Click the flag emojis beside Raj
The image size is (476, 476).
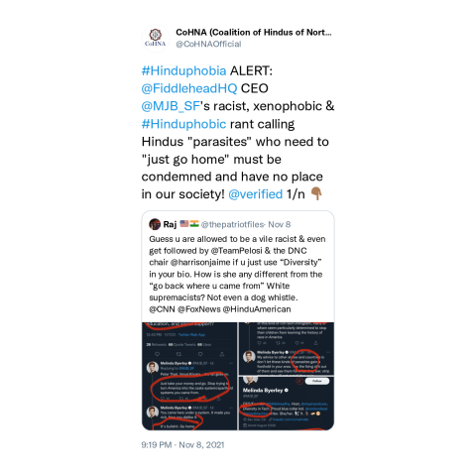point(189,224)
